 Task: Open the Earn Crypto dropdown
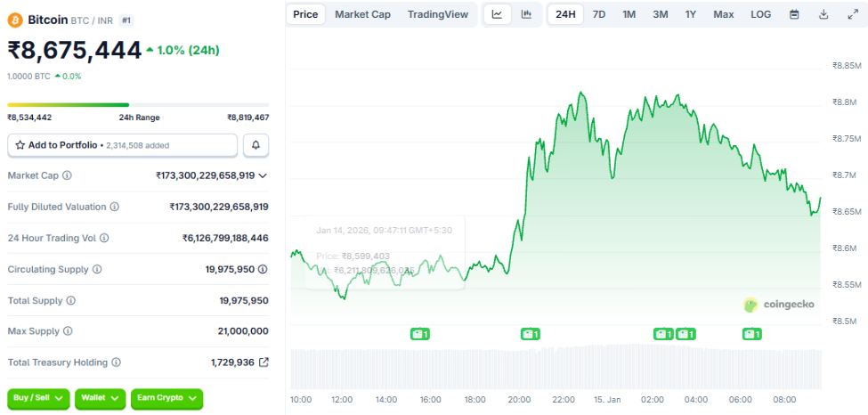(167, 398)
